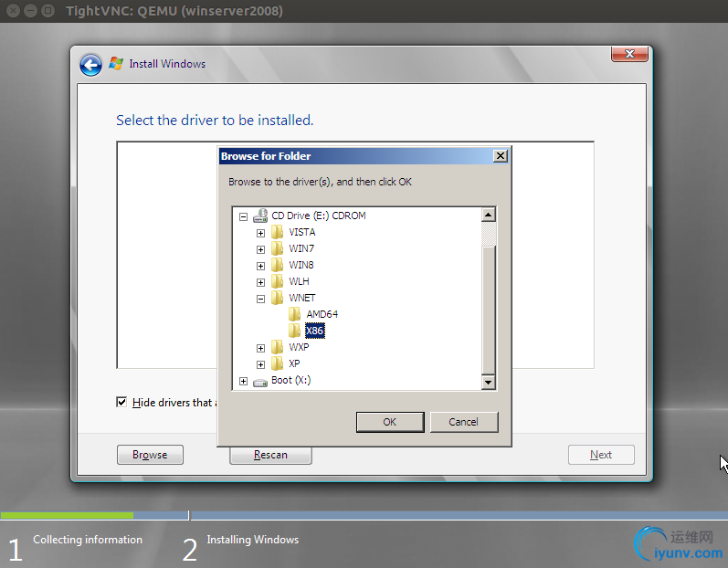Click the folder tree scroll-up arrow
The width and height of the screenshot is (728, 568).
tap(488, 215)
